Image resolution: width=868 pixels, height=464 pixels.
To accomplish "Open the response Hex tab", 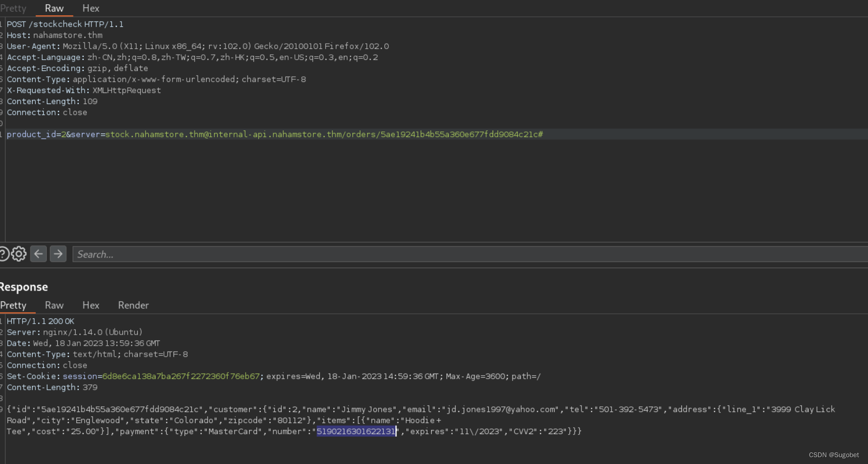I will pyautogui.click(x=91, y=305).
